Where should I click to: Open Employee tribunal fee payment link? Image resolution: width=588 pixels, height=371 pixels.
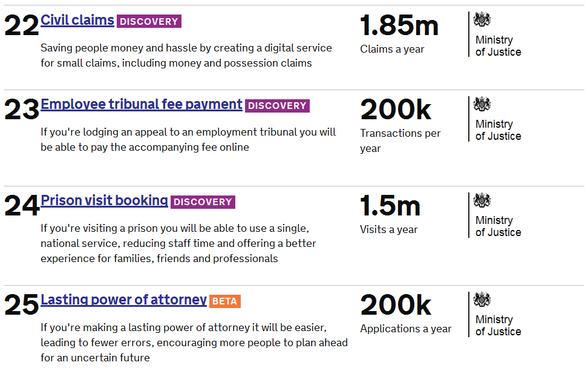click(x=142, y=105)
